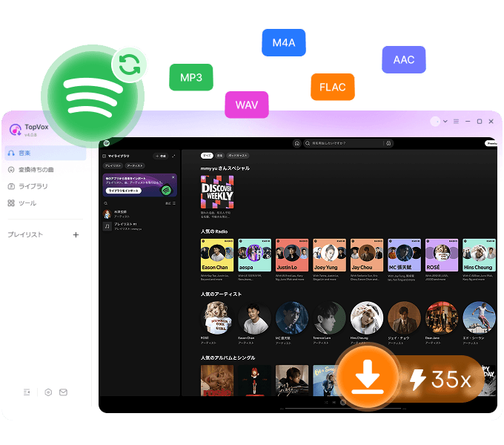
Task: Open the library sort order dropdown
Action: (170, 203)
